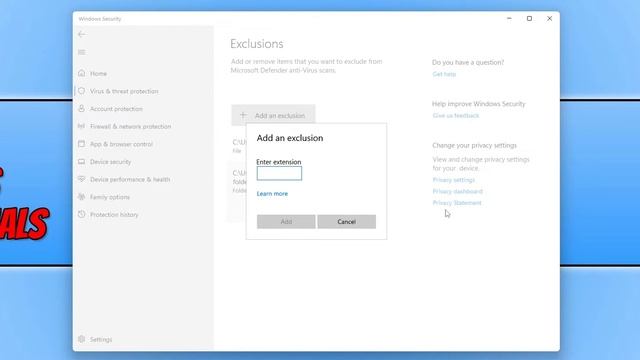Open the Learn more link
This screenshot has height=360, width=640.
[272, 193]
